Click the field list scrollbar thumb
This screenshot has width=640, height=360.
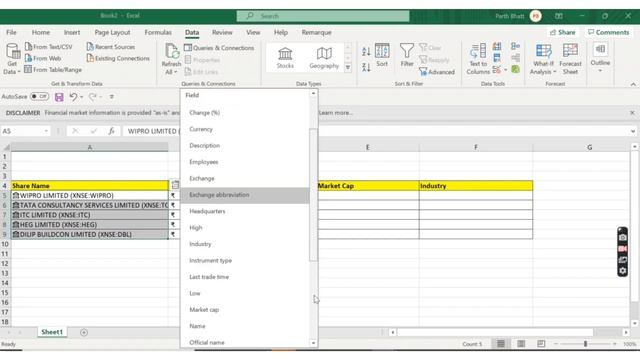pyautogui.click(x=313, y=195)
